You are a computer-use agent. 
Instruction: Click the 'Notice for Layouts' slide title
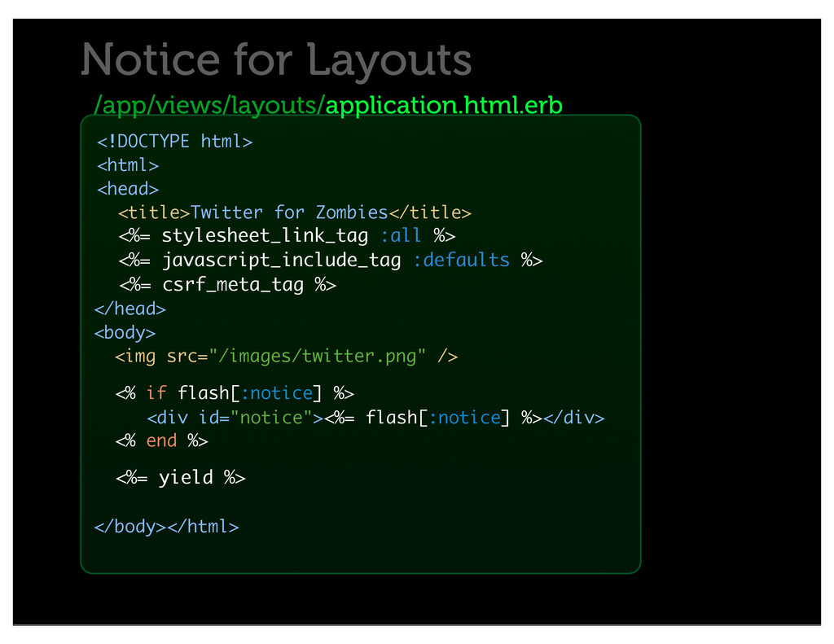pyautogui.click(x=276, y=60)
